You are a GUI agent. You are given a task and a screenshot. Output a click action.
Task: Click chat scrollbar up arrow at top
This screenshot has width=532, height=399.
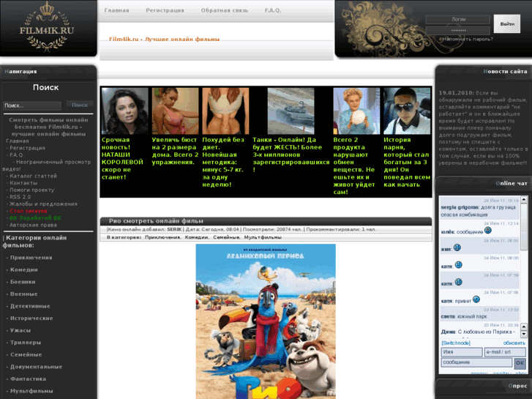point(524,200)
